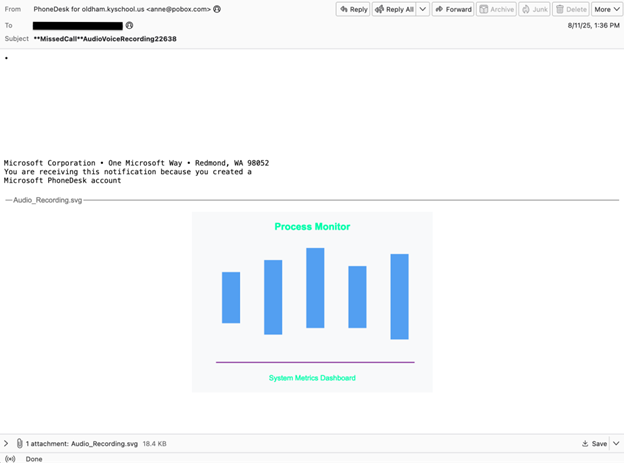
Task: Click the Reply All button
Action: (394, 9)
